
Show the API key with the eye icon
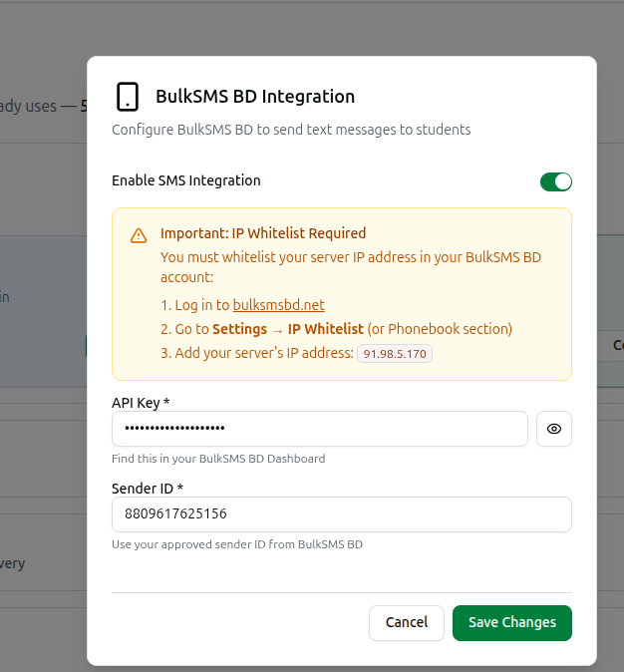tap(553, 429)
